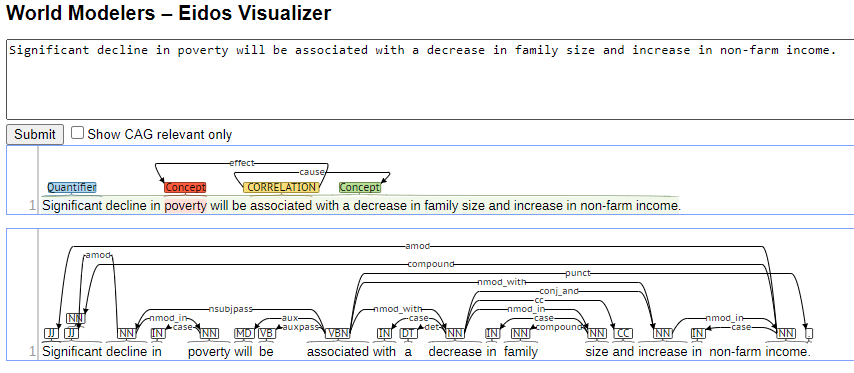Enable Show CAG relevant only checkbox
The width and height of the screenshot is (854, 373).
click(78, 133)
